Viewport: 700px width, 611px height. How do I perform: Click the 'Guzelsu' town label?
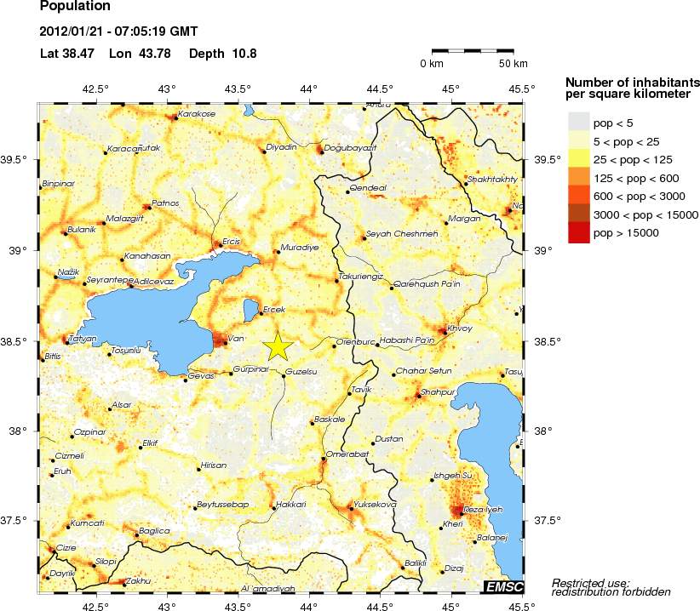(x=301, y=371)
